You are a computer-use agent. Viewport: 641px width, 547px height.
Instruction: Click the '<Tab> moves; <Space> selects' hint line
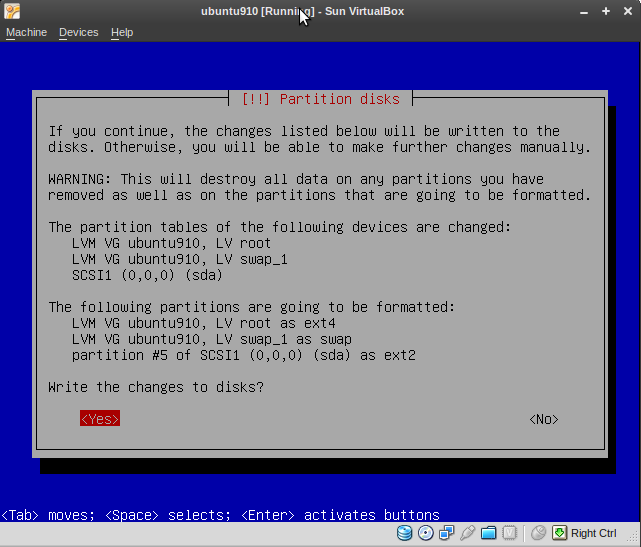(221, 515)
